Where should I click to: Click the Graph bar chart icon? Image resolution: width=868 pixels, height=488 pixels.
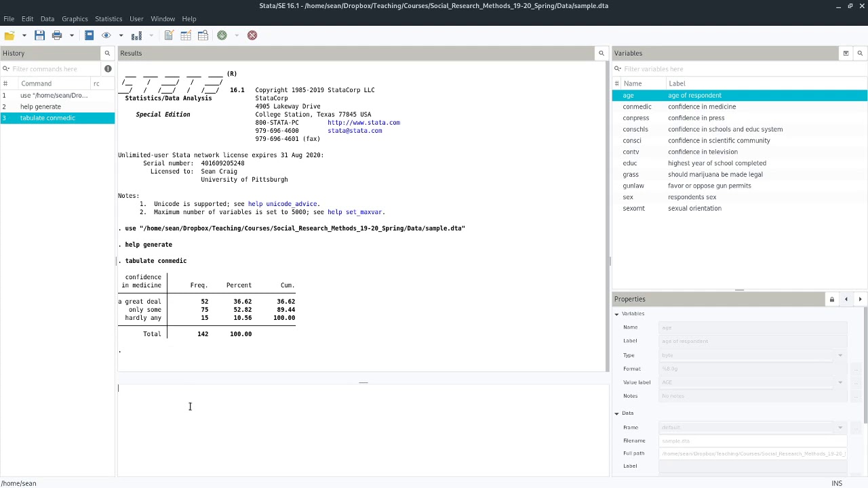[x=136, y=35]
